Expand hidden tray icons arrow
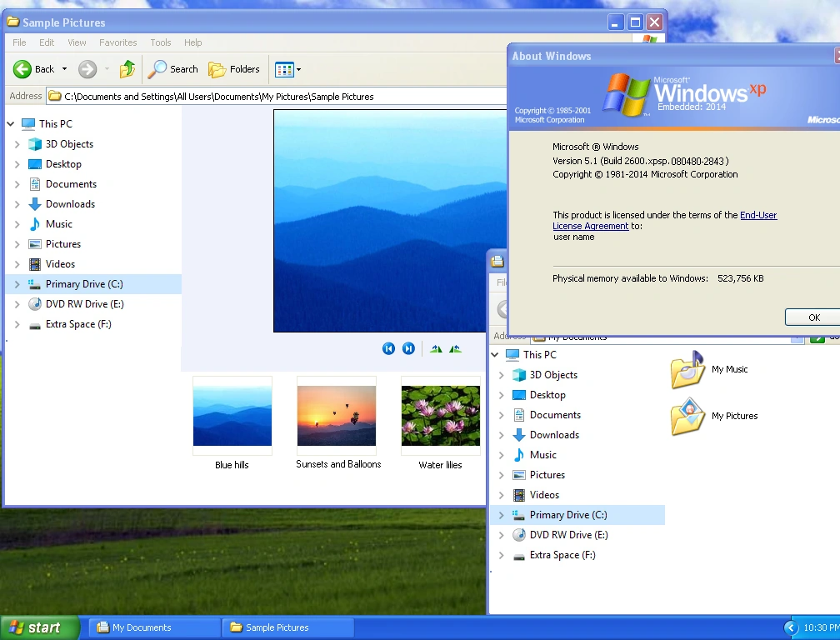 coord(792,627)
